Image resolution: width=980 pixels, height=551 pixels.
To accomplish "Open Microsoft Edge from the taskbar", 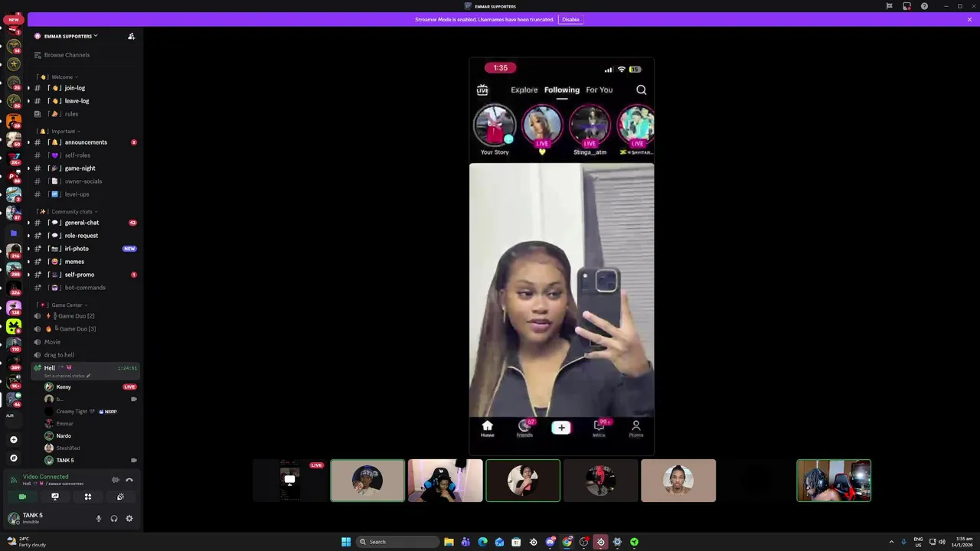I will [482, 542].
